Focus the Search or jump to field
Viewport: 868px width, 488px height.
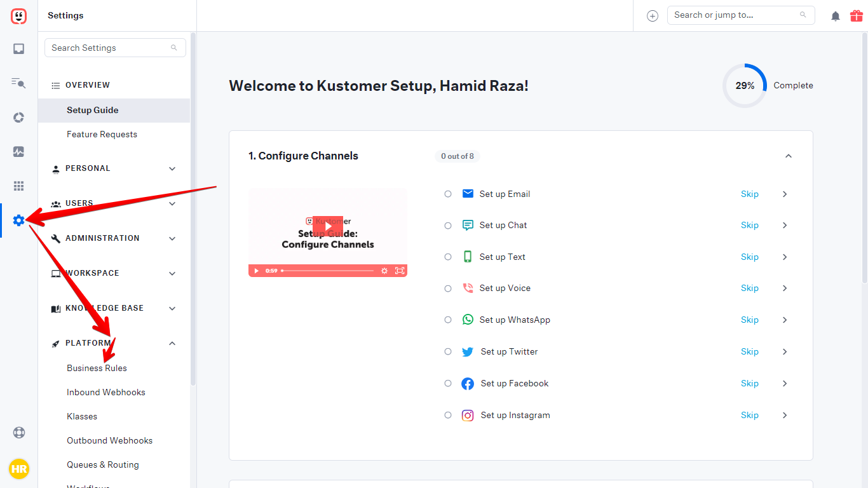click(x=741, y=15)
